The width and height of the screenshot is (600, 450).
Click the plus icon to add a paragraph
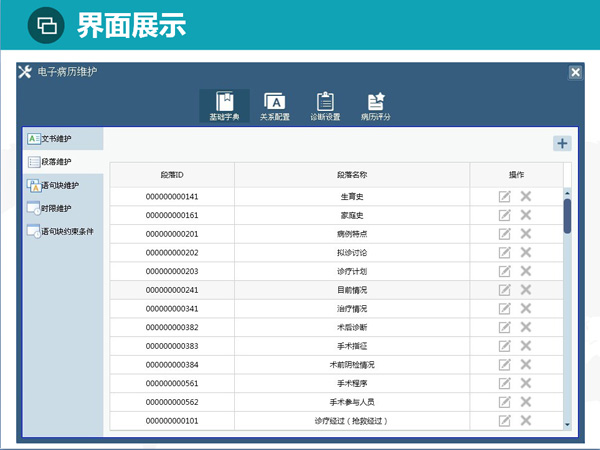click(562, 143)
